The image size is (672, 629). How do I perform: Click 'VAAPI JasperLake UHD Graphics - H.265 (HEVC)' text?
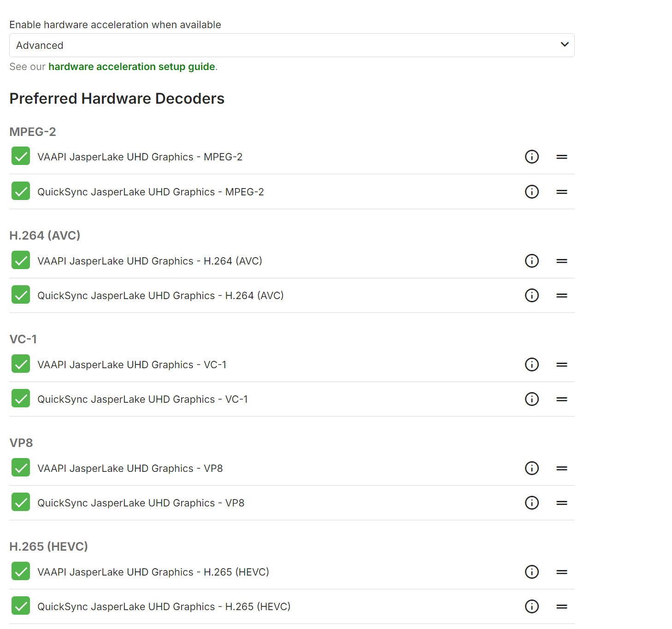[x=153, y=572]
